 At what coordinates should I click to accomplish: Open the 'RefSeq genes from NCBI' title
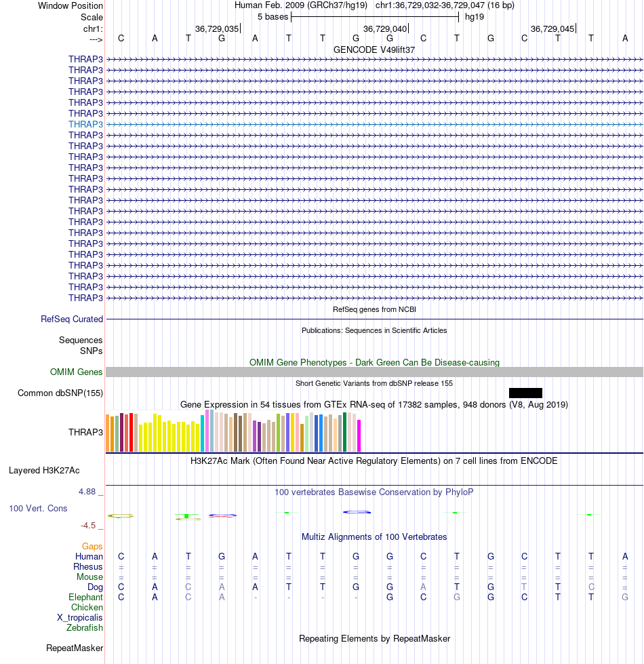click(x=374, y=309)
